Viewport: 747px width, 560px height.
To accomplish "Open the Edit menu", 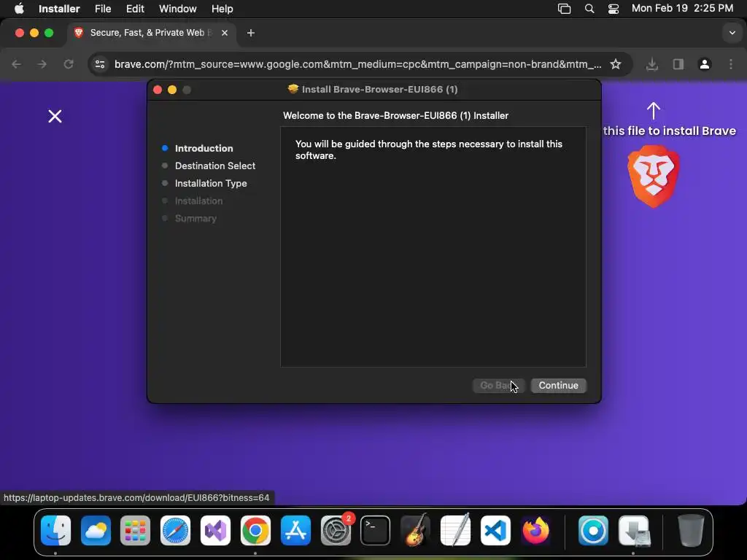I will (135, 9).
